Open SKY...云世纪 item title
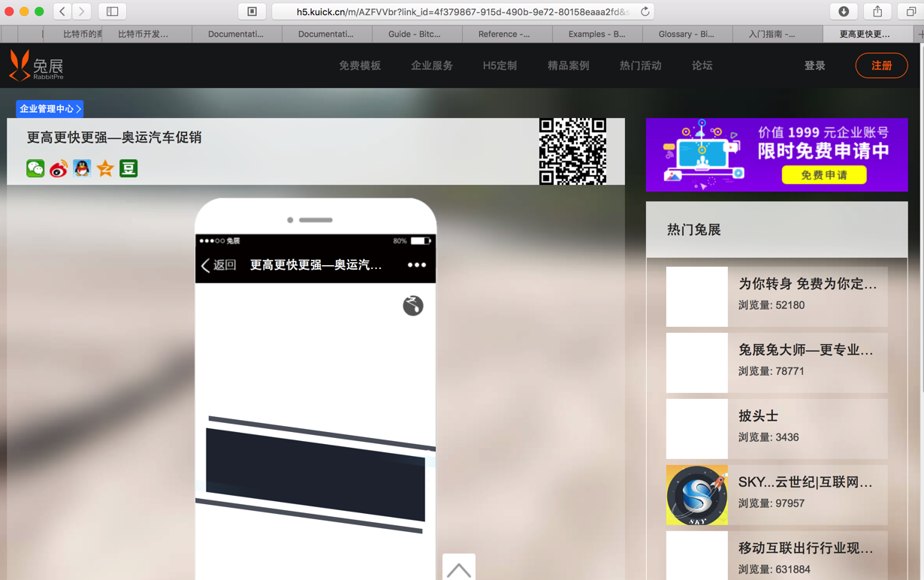This screenshot has width=924, height=580. [806, 482]
